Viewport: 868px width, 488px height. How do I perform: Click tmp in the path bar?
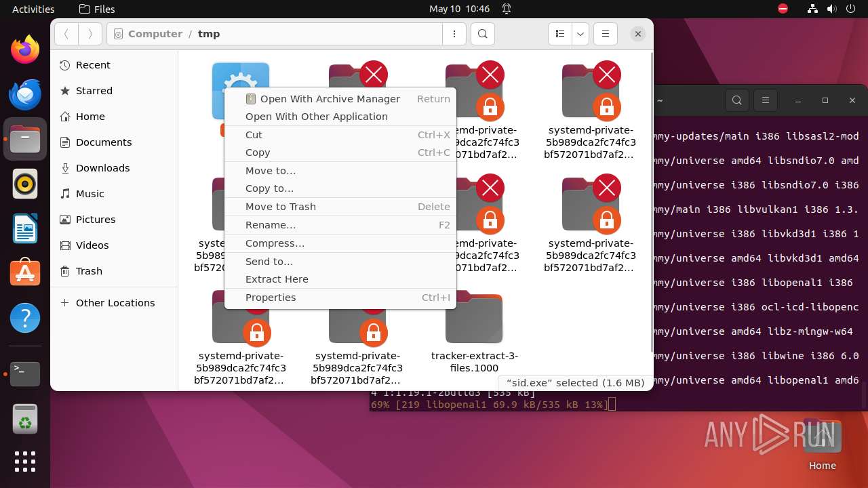pyautogui.click(x=209, y=34)
